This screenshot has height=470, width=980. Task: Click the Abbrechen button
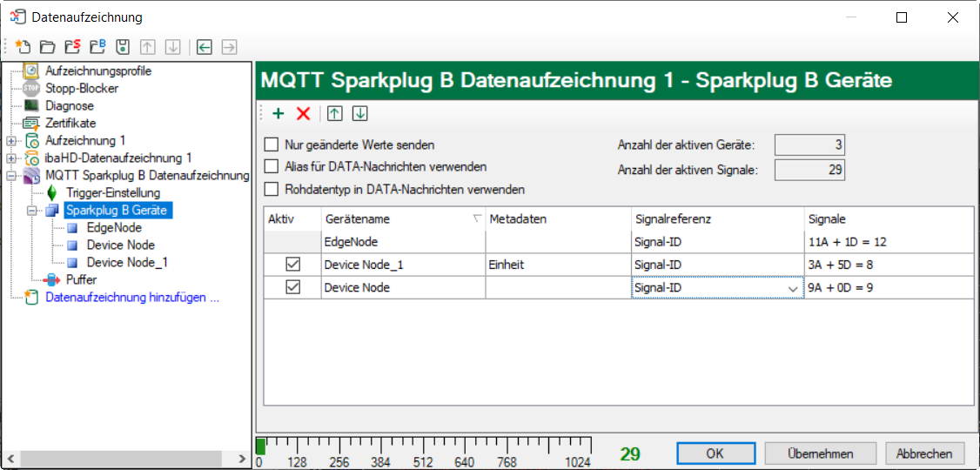coord(924,453)
